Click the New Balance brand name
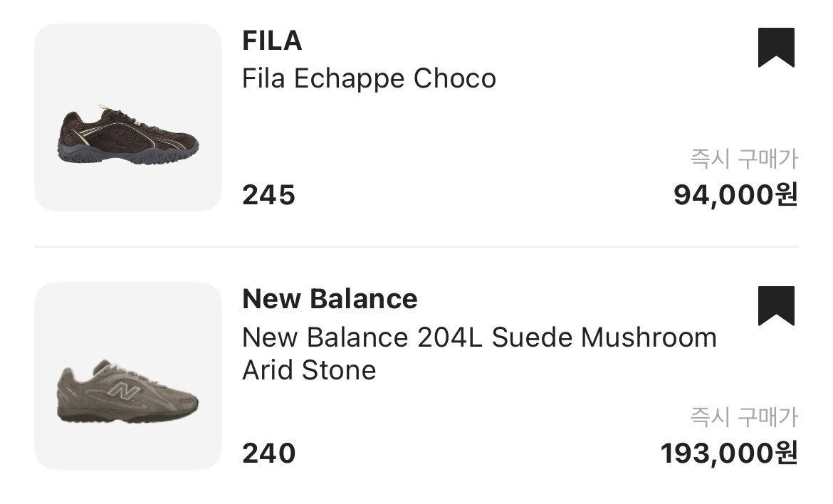The image size is (833, 504). tap(330, 299)
